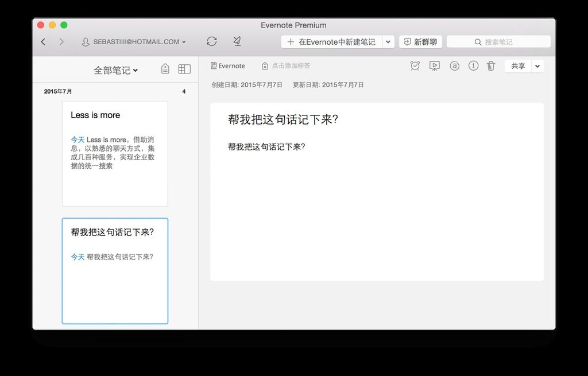Switch note list layout via grid icon
The height and width of the screenshot is (376, 588).
(x=184, y=68)
